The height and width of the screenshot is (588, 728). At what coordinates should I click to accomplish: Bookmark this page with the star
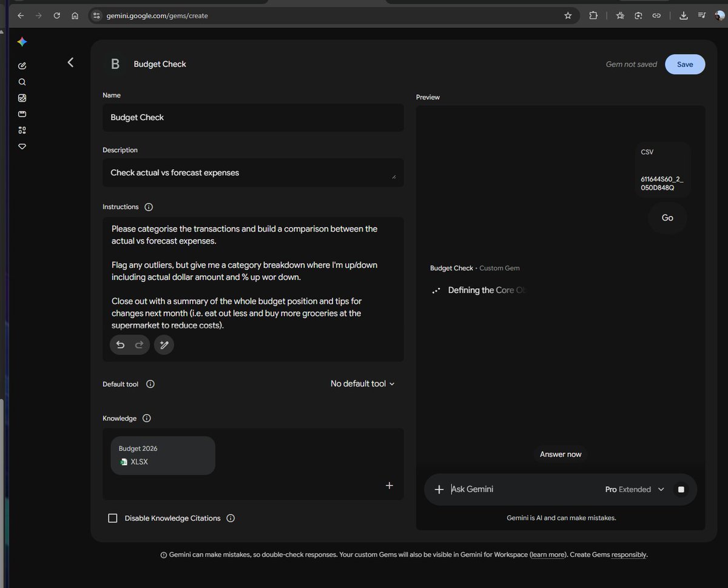point(568,16)
